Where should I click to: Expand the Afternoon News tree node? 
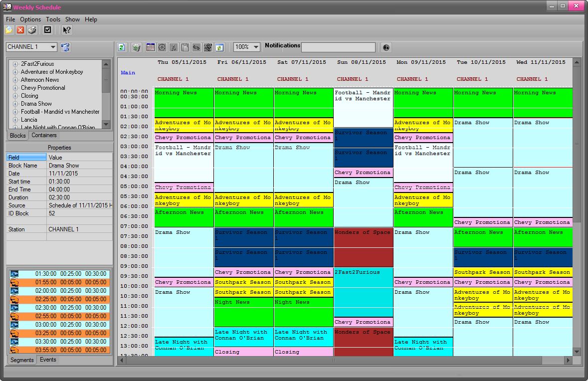(15, 80)
